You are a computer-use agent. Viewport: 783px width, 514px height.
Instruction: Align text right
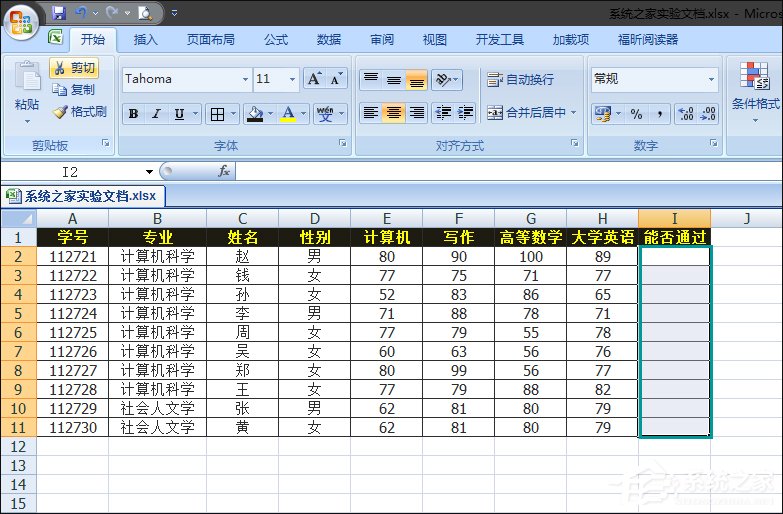click(416, 113)
